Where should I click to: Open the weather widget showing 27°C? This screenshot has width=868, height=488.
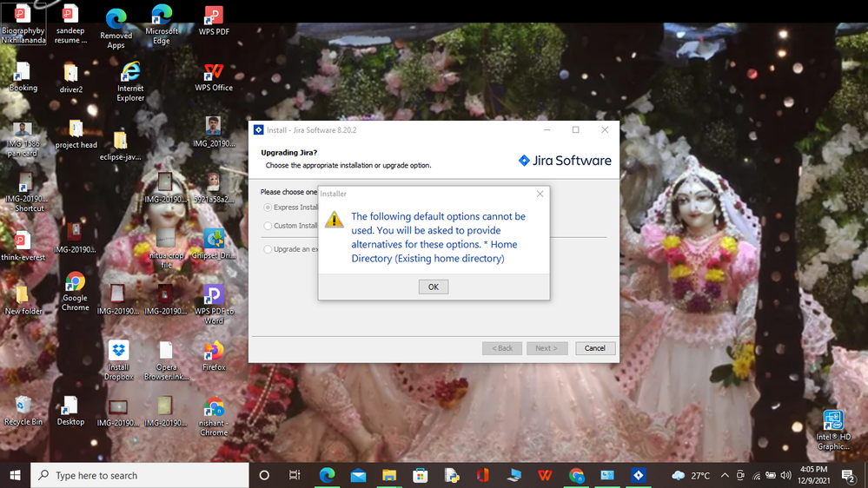[690, 475]
